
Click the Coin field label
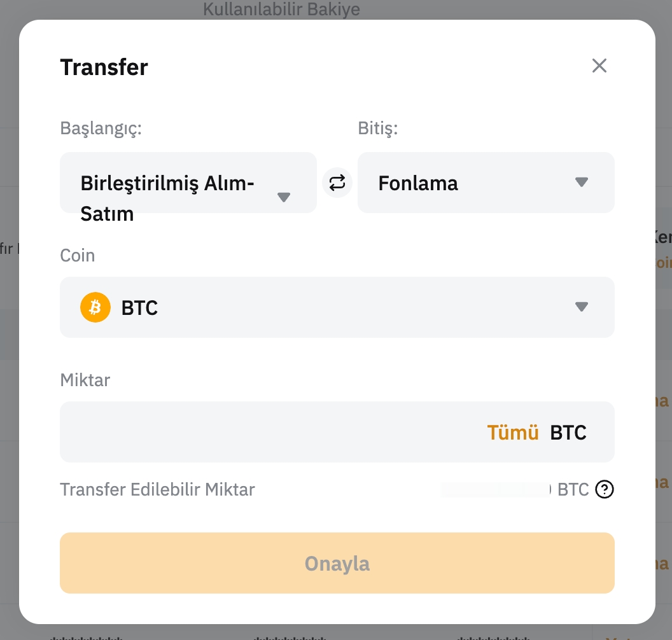click(77, 255)
